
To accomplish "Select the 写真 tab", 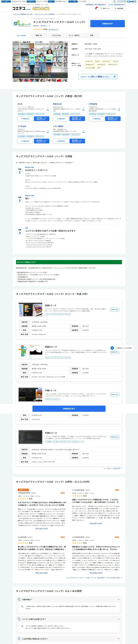I will (x=91, y=36).
